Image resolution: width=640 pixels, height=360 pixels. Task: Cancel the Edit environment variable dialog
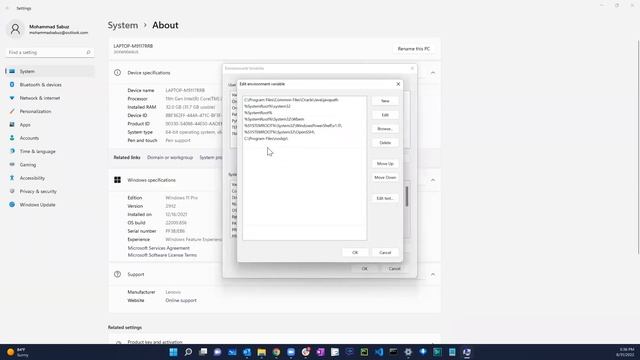(x=385, y=253)
